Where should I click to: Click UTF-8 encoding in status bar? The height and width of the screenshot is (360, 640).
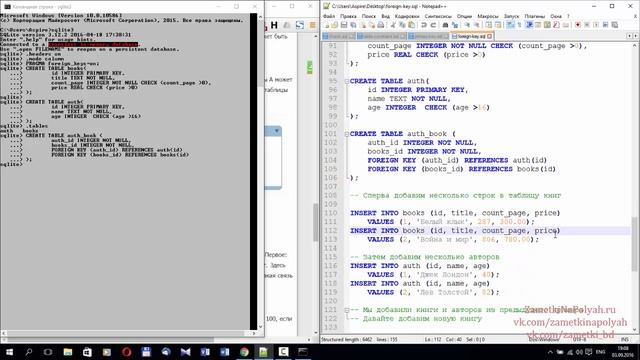[x=579, y=339]
